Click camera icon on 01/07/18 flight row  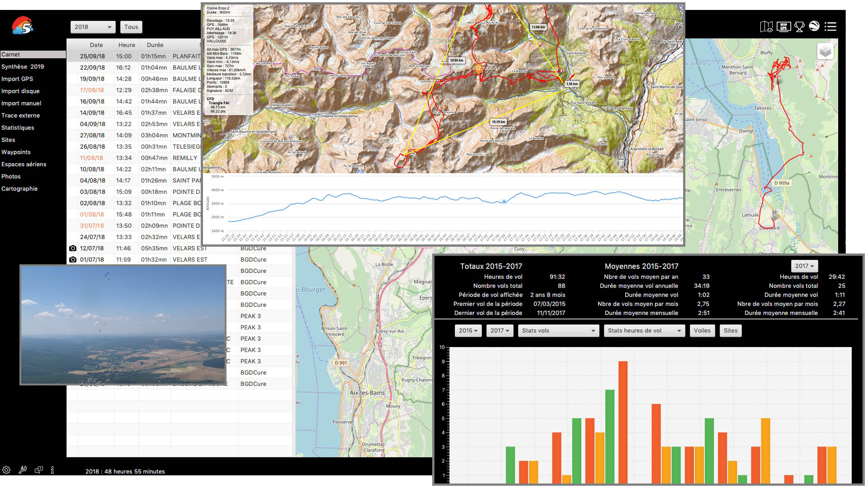tap(72, 259)
